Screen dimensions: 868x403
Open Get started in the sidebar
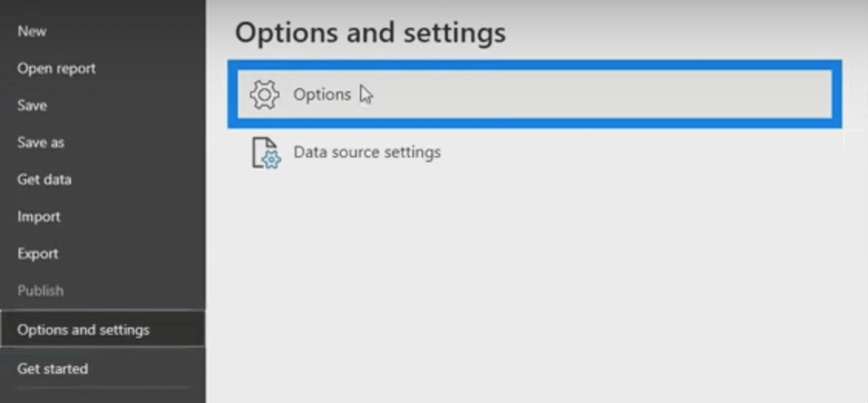point(53,369)
